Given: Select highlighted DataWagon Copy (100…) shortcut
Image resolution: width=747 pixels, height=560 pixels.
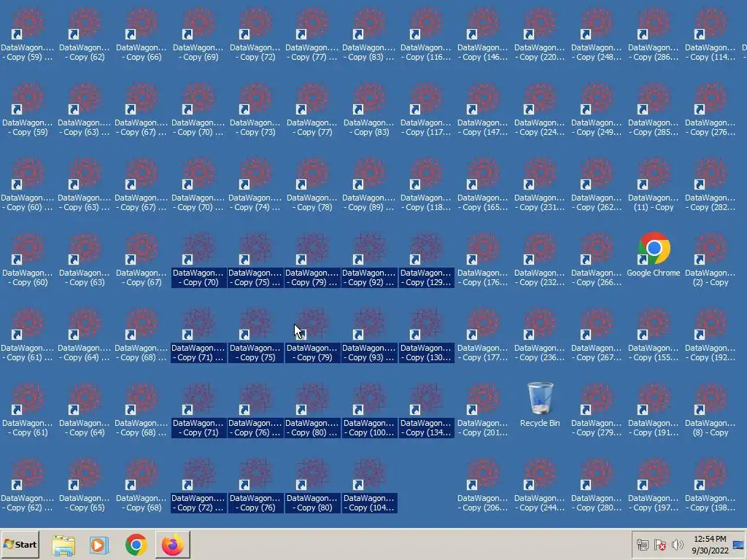Looking at the screenshot, I should click(369, 410).
